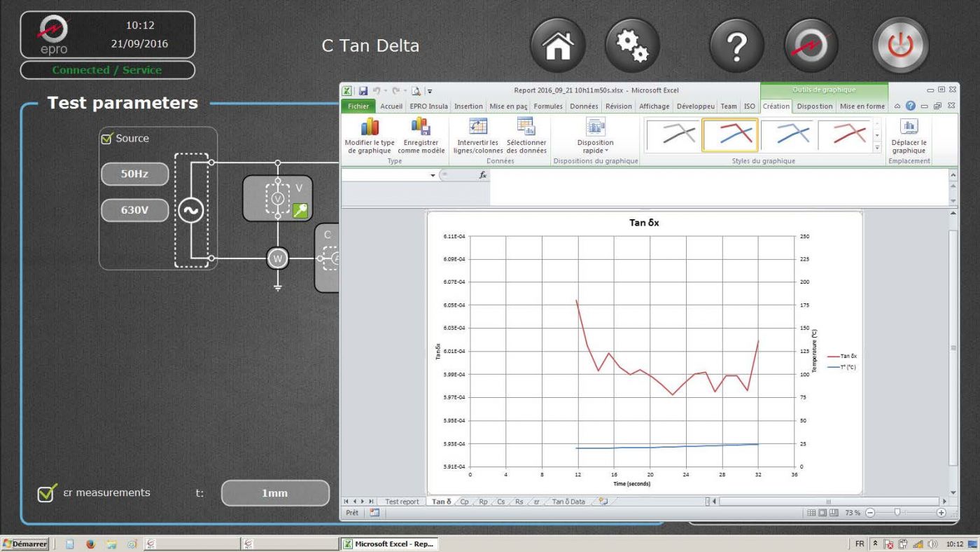This screenshot has height=552, width=980.
Task: Click the voltmeter probe key icon
Action: [300, 210]
